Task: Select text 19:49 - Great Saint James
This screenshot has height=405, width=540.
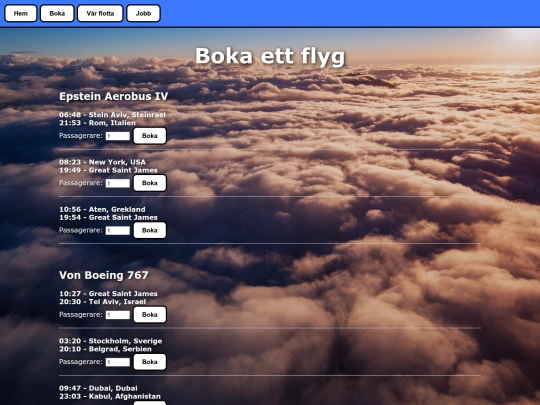Action: pos(108,170)
